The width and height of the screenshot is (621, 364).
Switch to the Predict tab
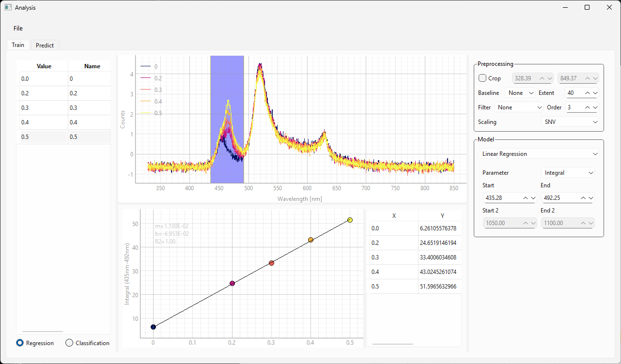45,45
